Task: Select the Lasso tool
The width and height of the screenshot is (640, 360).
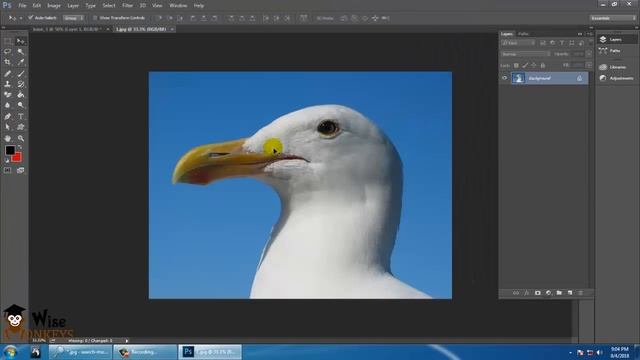Action: pos(8,52)
